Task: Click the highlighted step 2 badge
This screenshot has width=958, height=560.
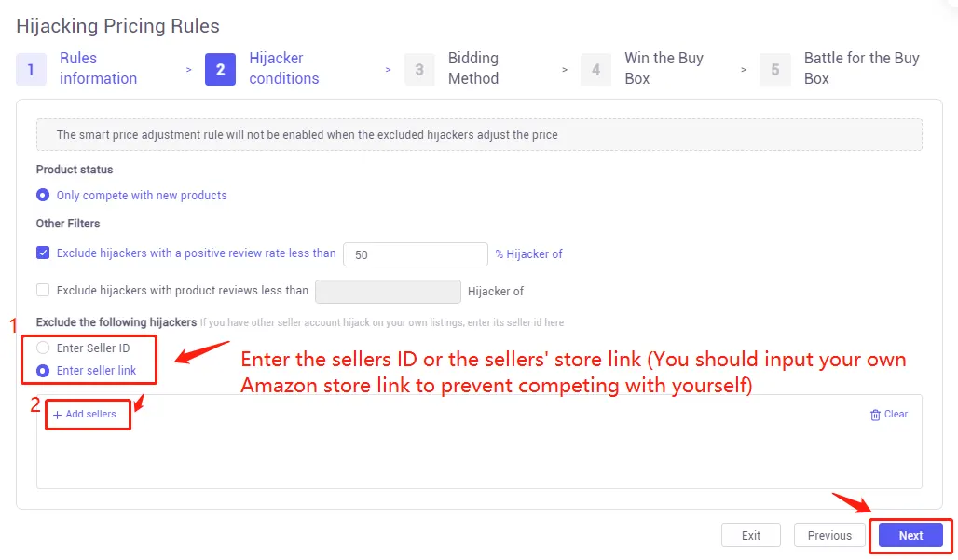Action: pyautogui.click(x=220, y=69)
